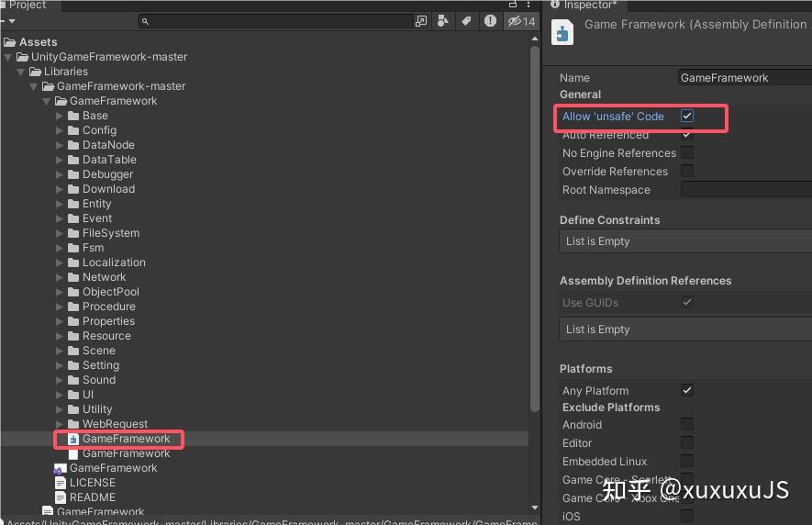Screen dimensions: 812x525
Task: Select the LICENSE text file icon
Action: (x=61, y=483)
